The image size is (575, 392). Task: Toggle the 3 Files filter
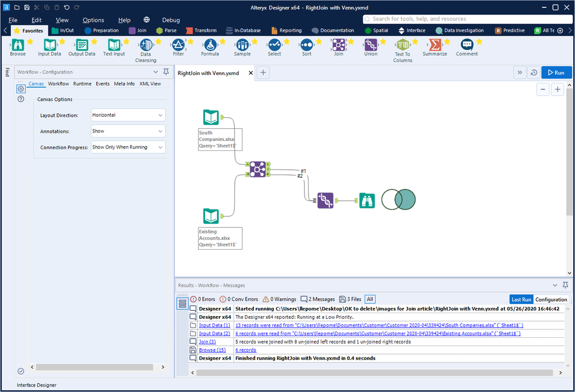tap(350, 299)
